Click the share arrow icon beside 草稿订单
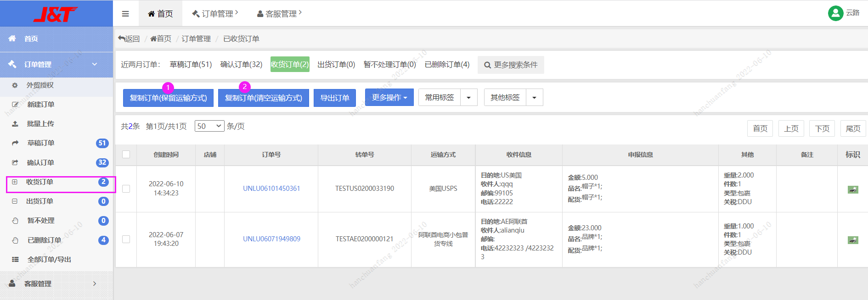This screenshot has height=300, width=868. tap(15, 143)
